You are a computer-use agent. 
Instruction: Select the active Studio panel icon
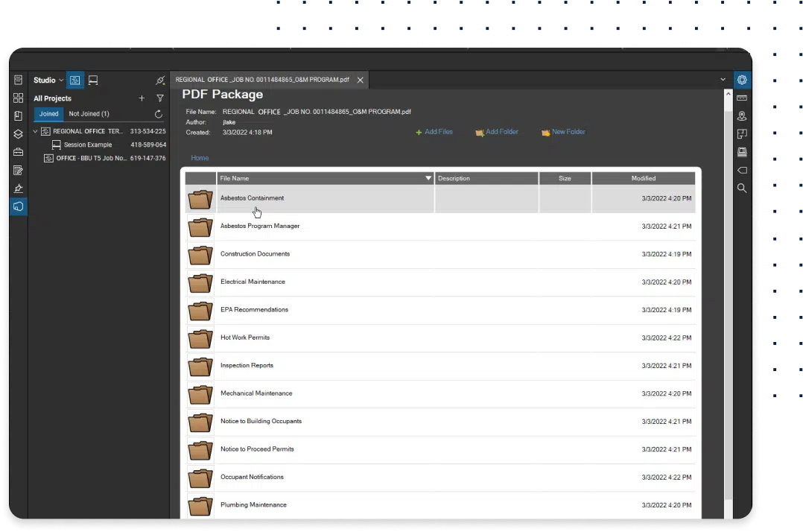click(x=19, y=206)
